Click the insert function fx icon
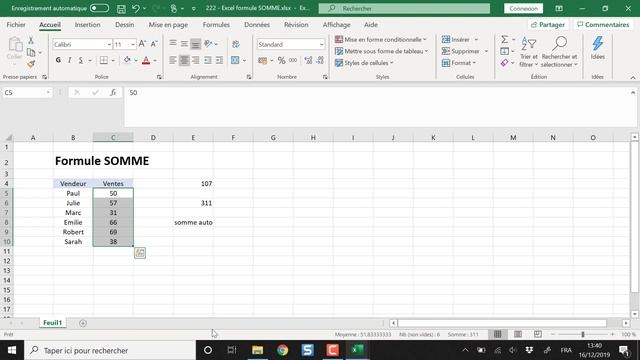Viewport: 640px width, 360px height. click(x=113, y=93)
